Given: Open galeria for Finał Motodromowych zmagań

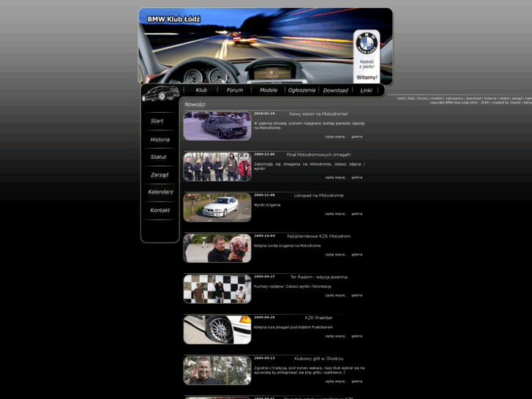Looking at the screenshot, I should coord(356,178).
